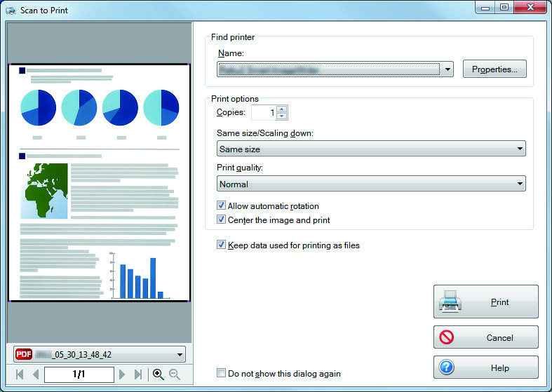552x392 pixels.
Task: Click the page number field
Action: [79, 374]
